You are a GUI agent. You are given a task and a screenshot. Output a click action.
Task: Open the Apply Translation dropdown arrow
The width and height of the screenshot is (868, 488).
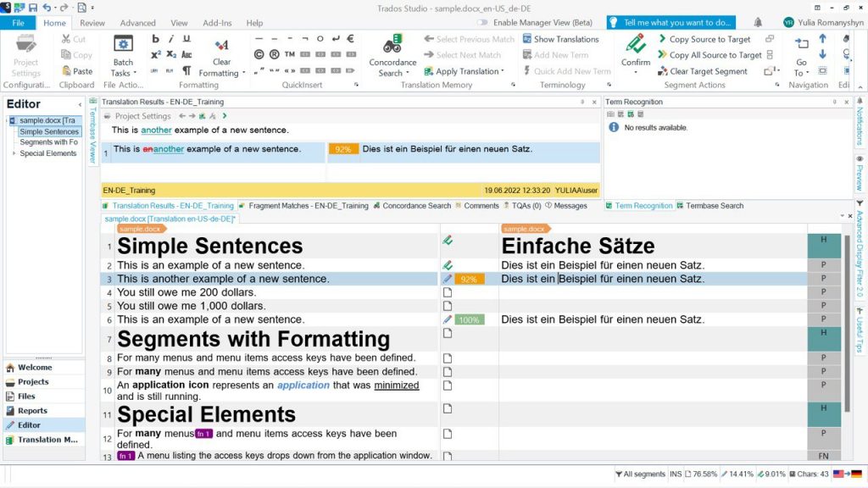coord(502,71)
